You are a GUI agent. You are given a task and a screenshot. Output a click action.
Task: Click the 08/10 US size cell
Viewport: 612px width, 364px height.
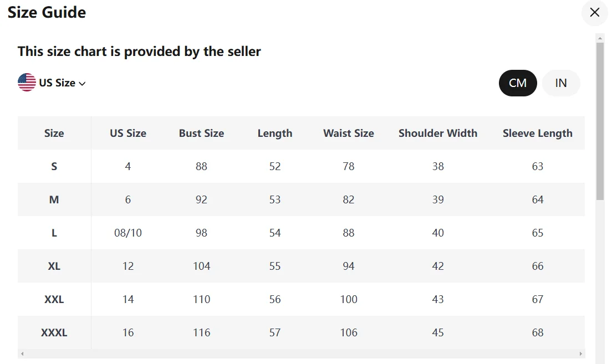coord(128,233)
